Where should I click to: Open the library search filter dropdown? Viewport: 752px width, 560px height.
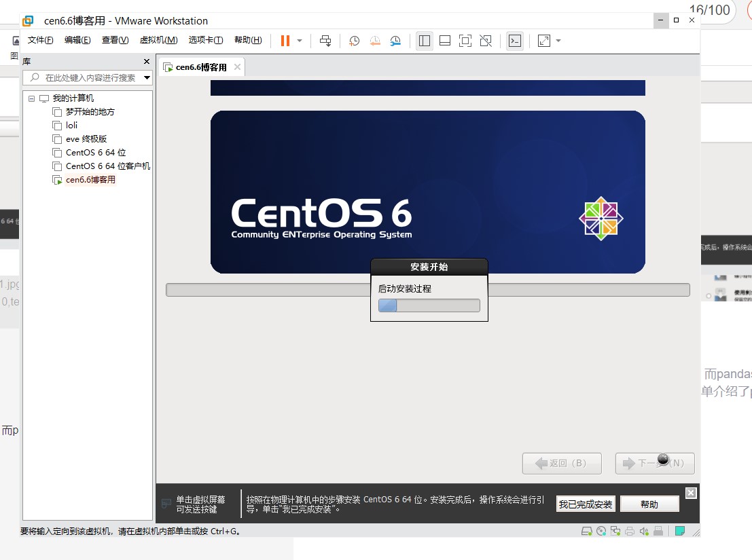(147, 77)
